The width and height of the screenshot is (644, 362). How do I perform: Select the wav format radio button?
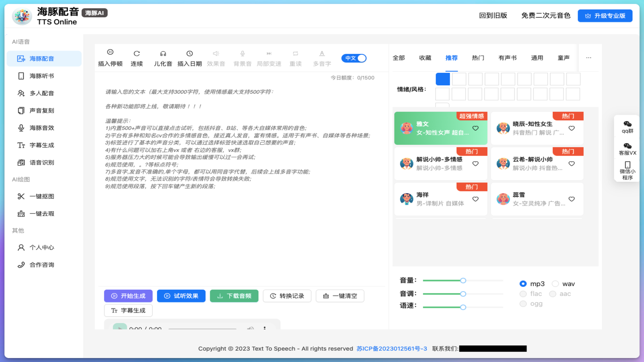coord(555,284)
